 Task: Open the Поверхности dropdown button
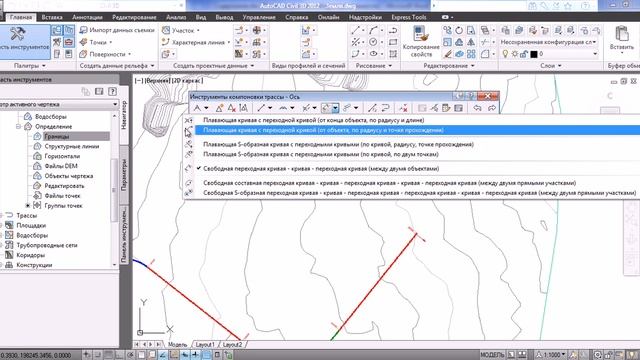point(105,54)
